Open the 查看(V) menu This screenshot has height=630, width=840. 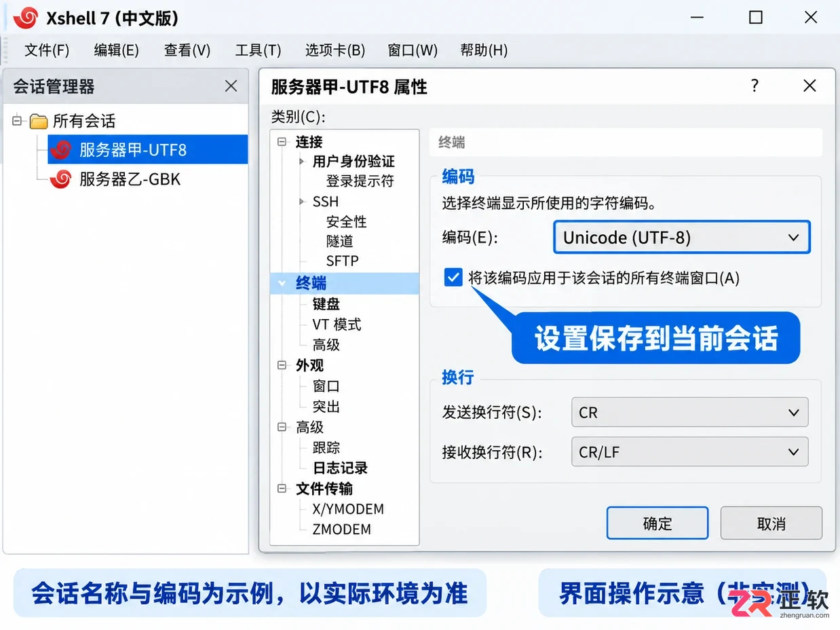187,50
